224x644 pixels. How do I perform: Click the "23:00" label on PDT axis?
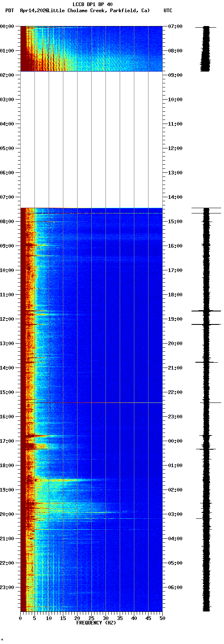[x=6, y=587]
